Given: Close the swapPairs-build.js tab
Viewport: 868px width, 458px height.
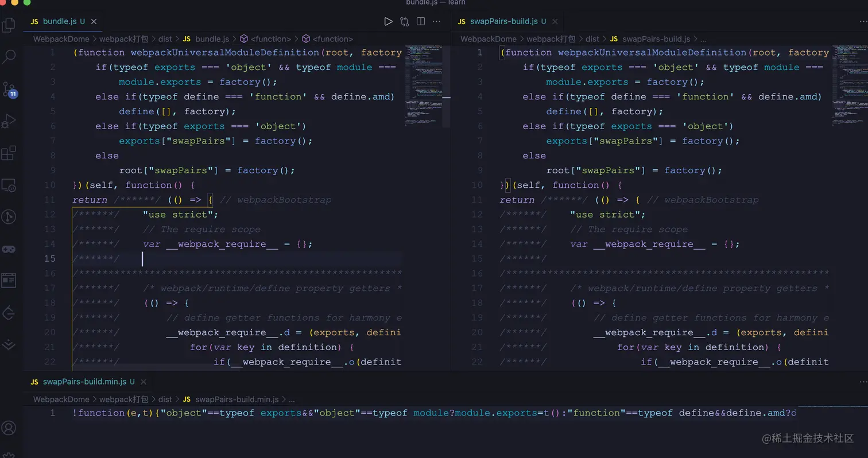Looking at the screenshot, I should pyautogui.click(x=555, y=21).
